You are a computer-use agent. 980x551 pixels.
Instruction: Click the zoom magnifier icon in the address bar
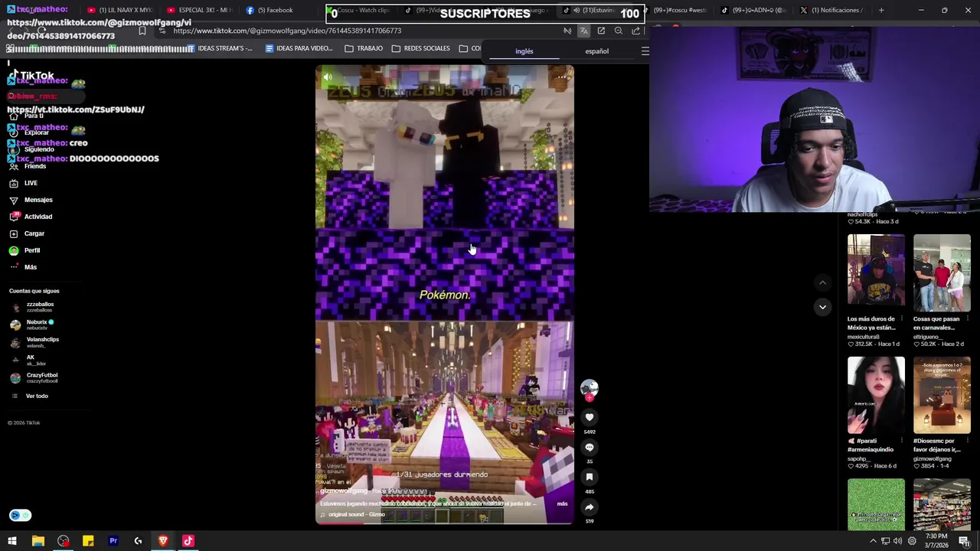(x=619, y=31)
